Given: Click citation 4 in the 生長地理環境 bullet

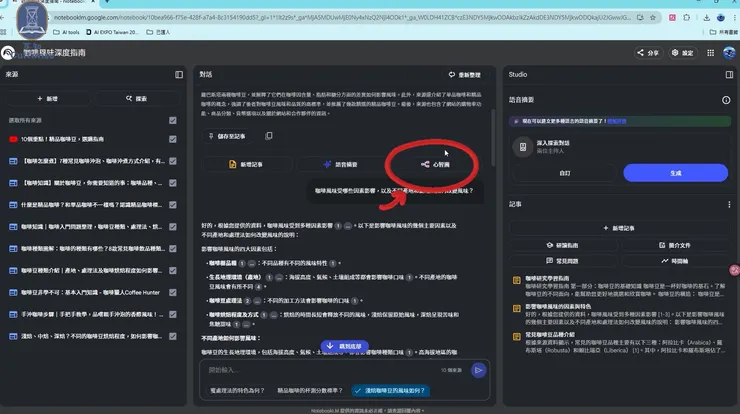Looking at the screenshot, I should [x=258, y=287].
